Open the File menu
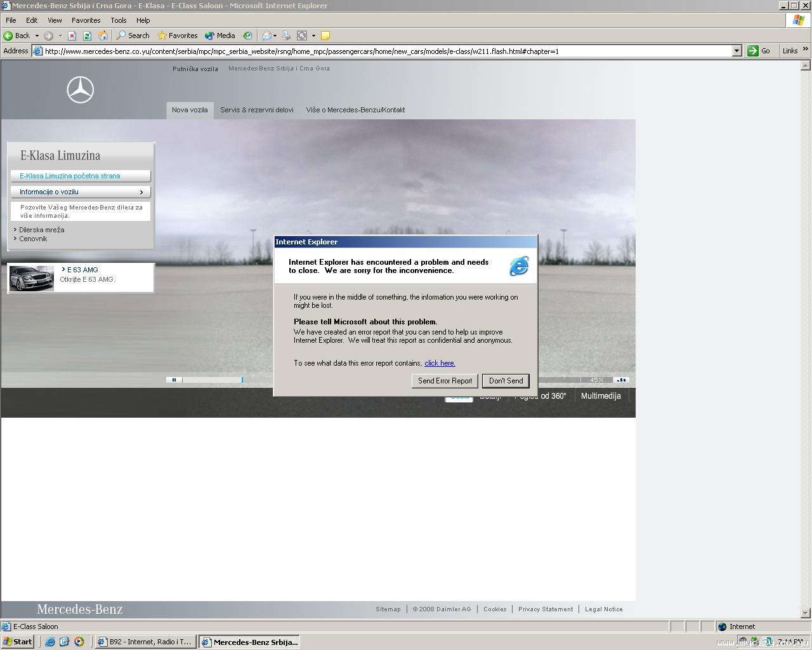This screenshot has width=812, height=650. pyautogui.click(x=11, y=20)
